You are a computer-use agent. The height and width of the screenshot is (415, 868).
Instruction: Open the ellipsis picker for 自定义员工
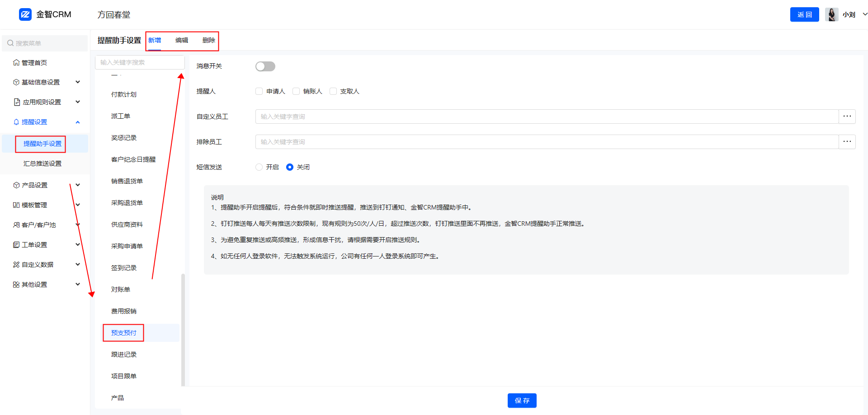[847, 117]
